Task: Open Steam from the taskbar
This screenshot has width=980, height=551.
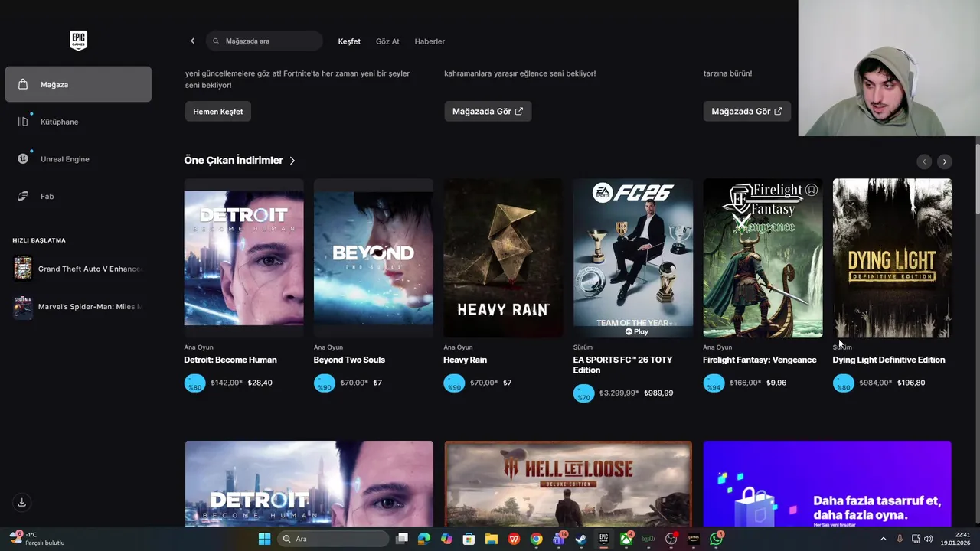Action: pyautogui.click(x=581, y=539)
